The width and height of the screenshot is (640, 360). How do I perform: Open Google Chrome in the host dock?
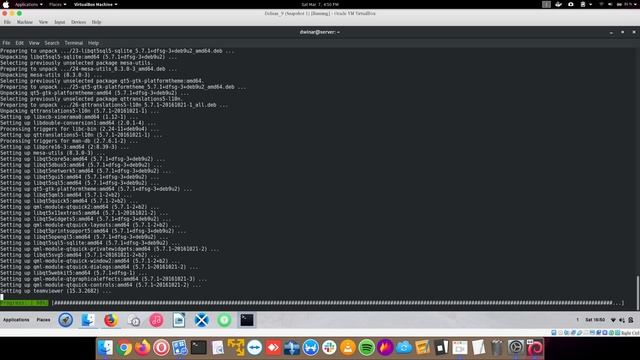pyautogui.click(x=124, y=348)
